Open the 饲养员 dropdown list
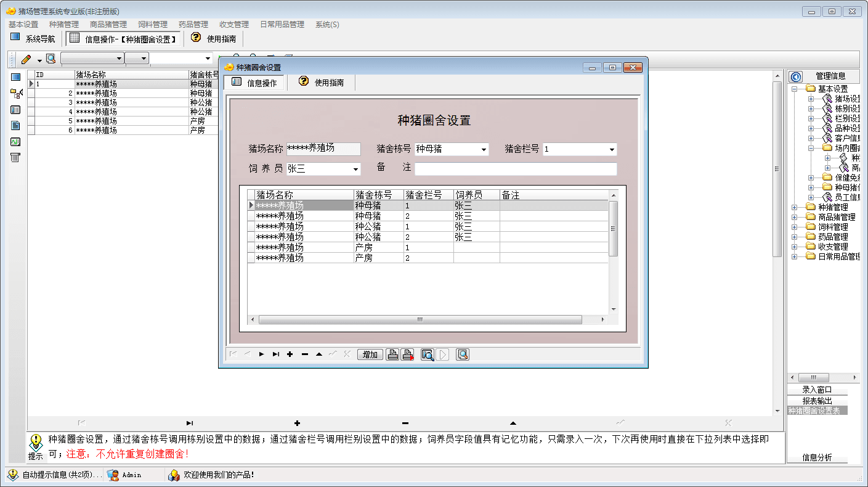 click(355, 170)
